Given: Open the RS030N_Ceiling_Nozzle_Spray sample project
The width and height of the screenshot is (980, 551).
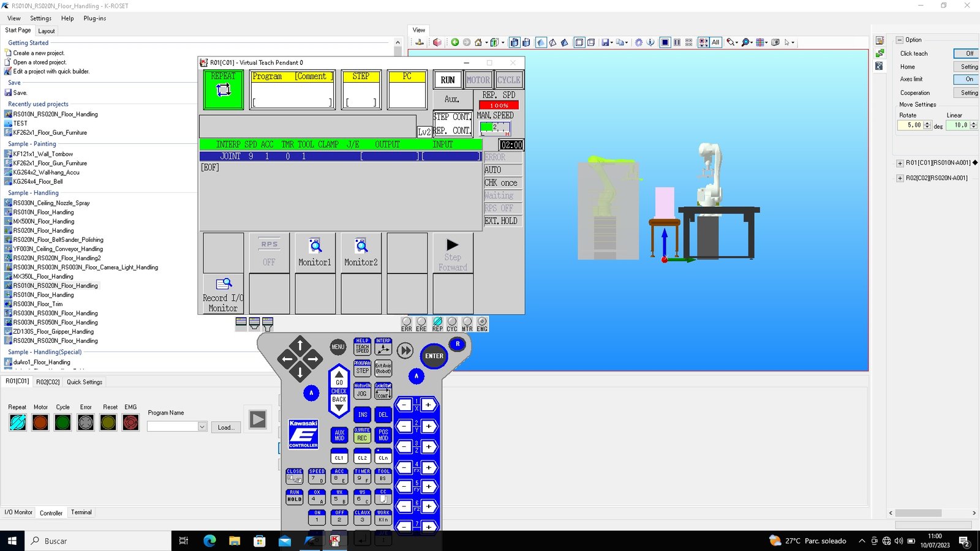Looking at the screenshot, I should (51, 203).
